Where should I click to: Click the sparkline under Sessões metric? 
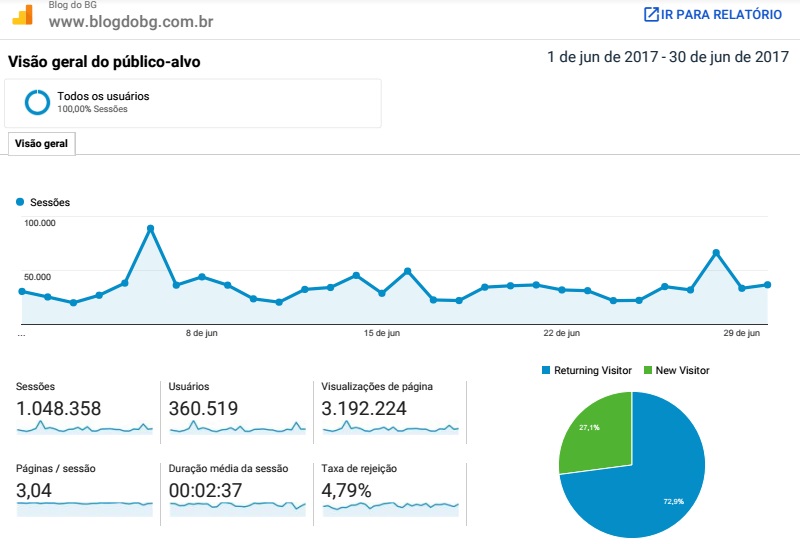tap(85, 428)
